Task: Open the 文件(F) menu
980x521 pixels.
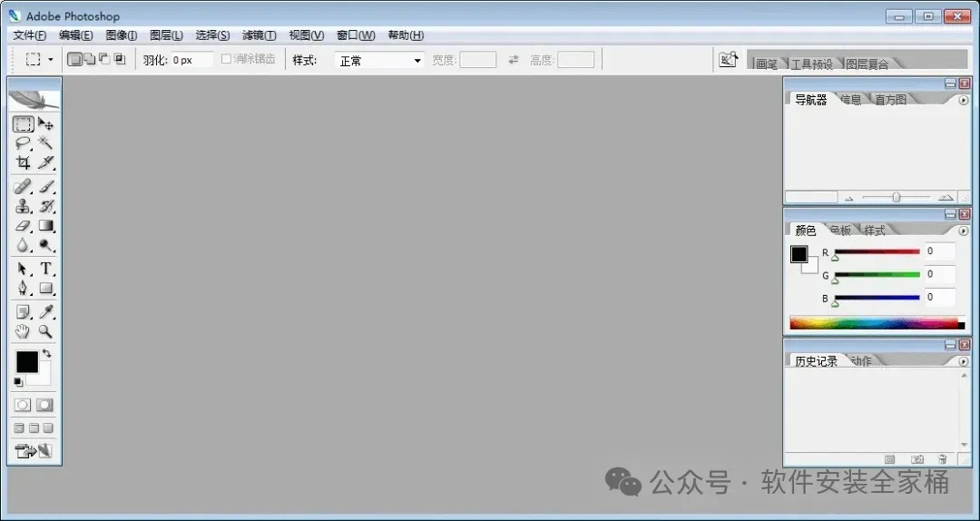Action: click(x=30, y=35)
